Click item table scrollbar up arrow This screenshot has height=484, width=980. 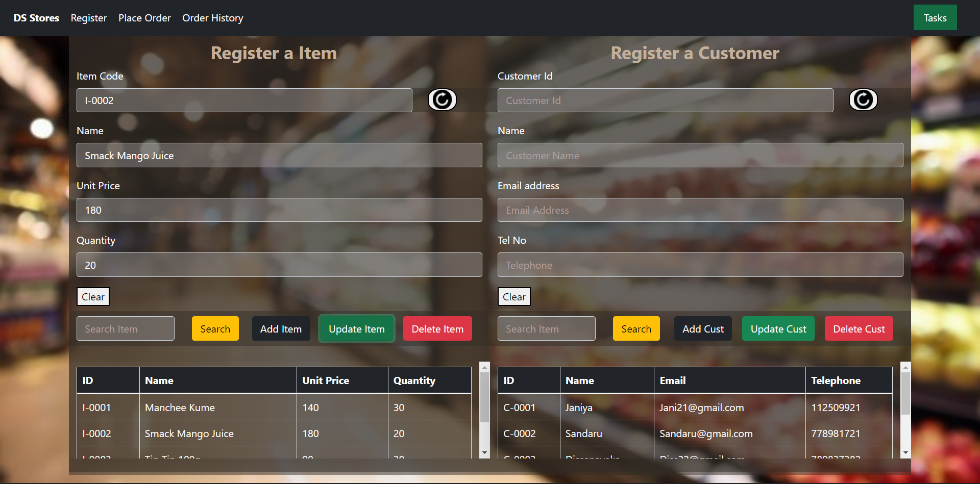point(485,367)
